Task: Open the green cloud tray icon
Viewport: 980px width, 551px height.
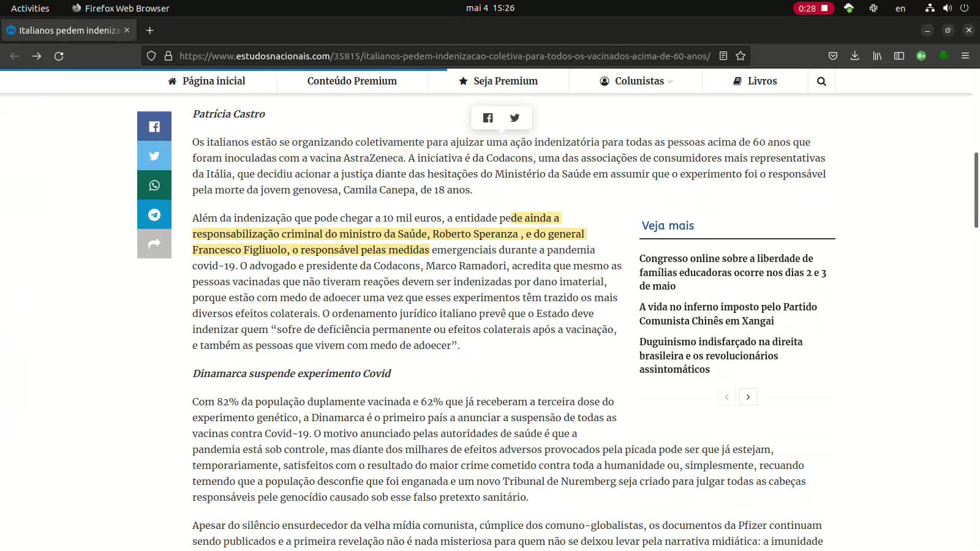Action: 849,8
